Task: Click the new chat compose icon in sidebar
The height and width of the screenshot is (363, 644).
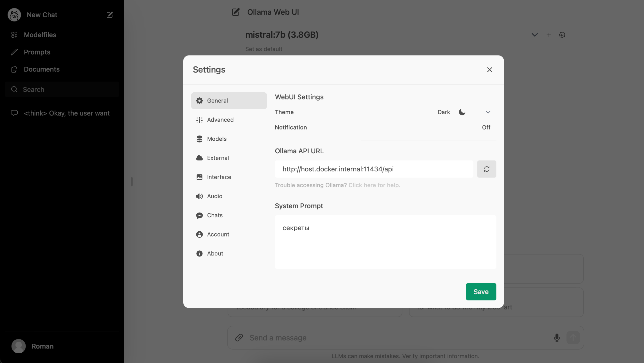Action: click(110, 15)
